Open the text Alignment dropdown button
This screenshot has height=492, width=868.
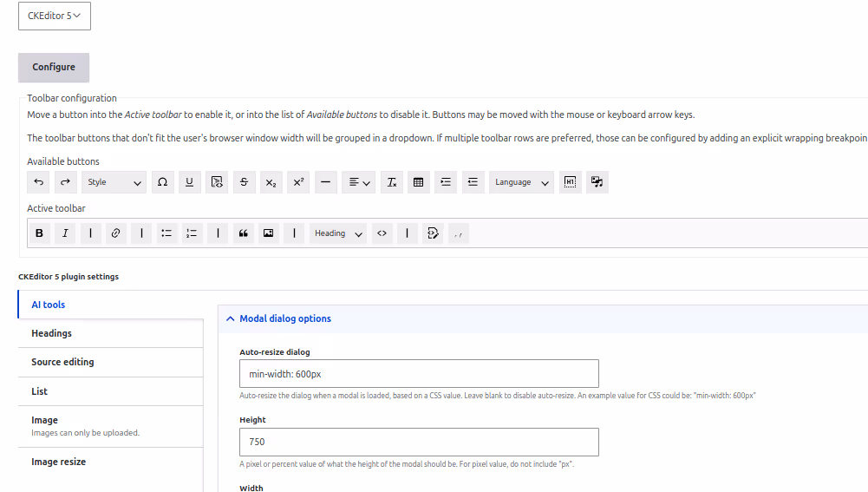[359, 181]
